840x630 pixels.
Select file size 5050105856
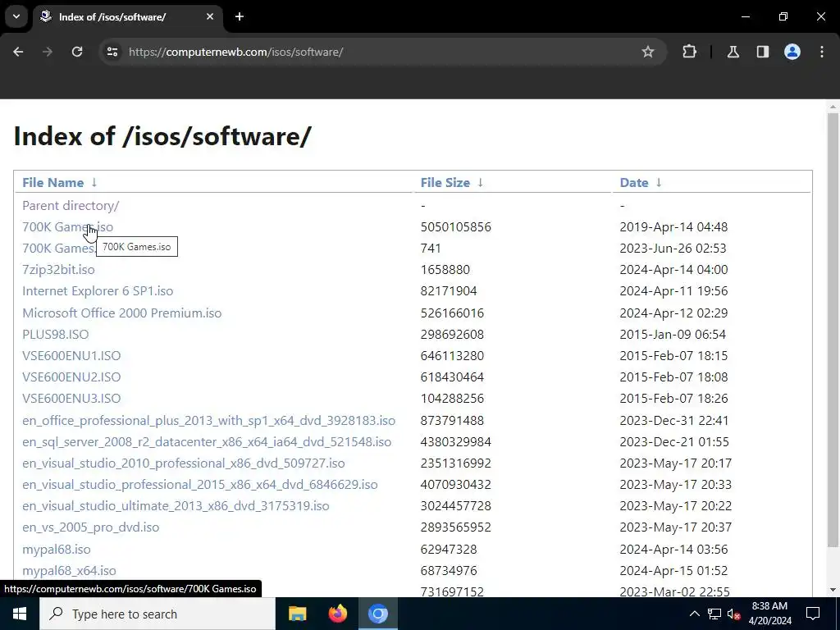coord(456,227)
